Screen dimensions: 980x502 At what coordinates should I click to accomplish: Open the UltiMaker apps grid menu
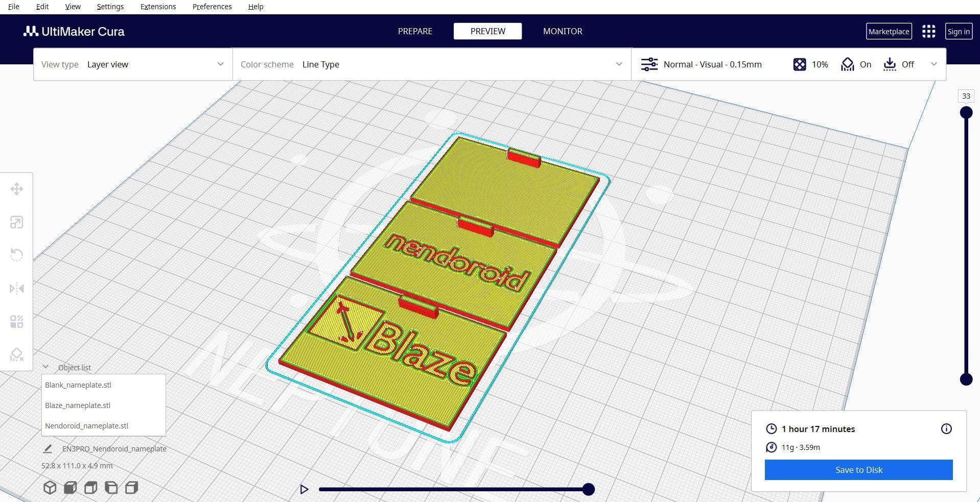pyautogui.click(x=928, y=31)
